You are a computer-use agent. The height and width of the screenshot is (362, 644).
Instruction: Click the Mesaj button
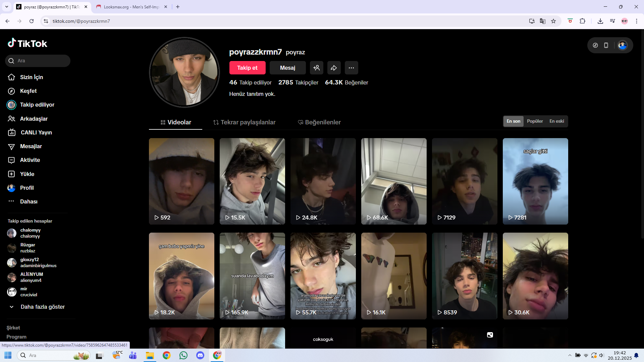(287, 68)
